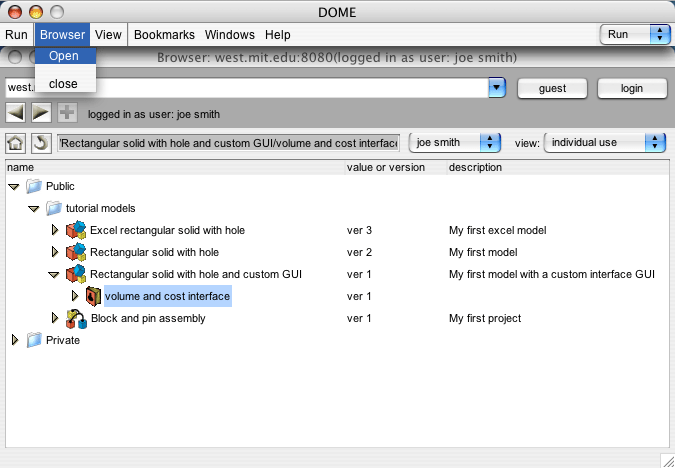675x468 pixels.
Task: Click the refresh curved-arrow icon
Action: (x=41, y=143)
